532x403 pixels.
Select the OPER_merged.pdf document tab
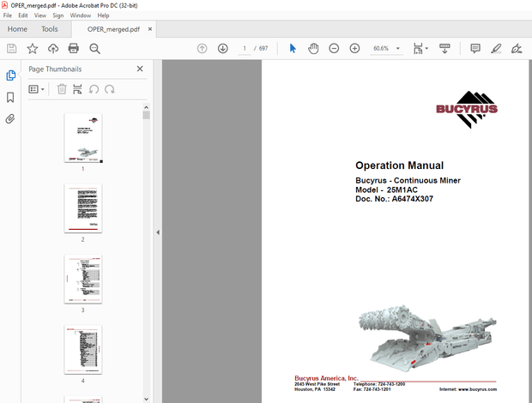pos(113,29)
